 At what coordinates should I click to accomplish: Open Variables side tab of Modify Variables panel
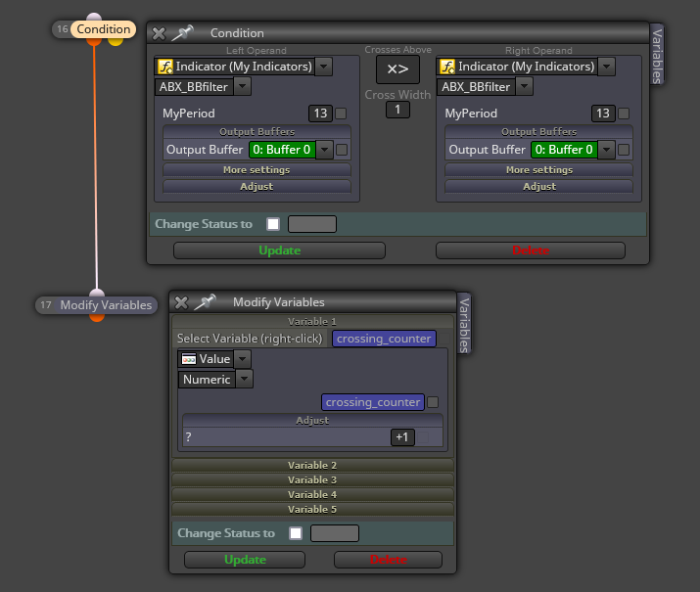(464, 324)
